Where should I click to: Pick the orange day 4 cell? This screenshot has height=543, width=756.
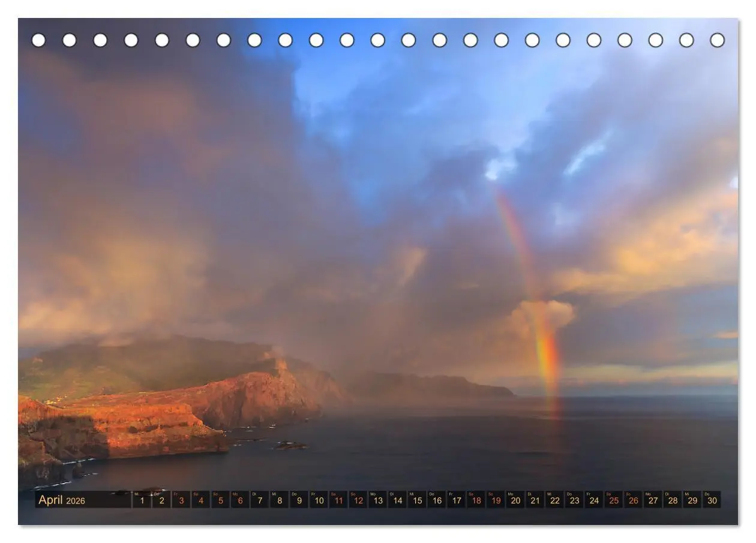point(200,499)
